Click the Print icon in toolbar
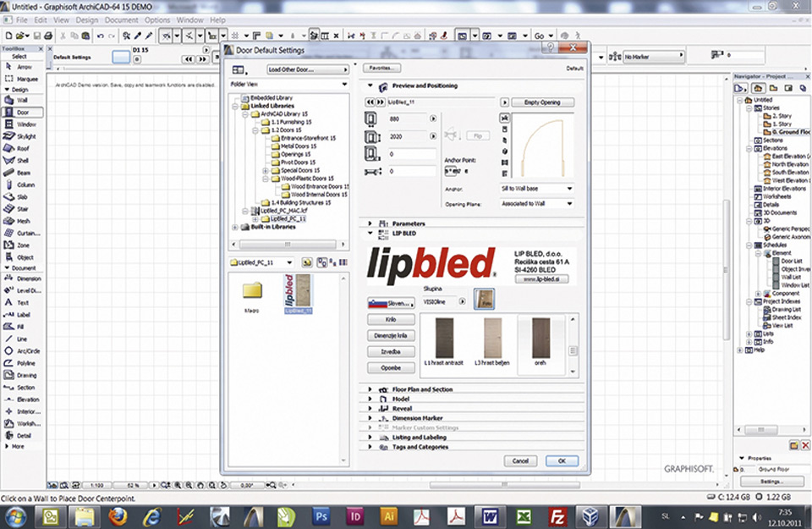 48,36
